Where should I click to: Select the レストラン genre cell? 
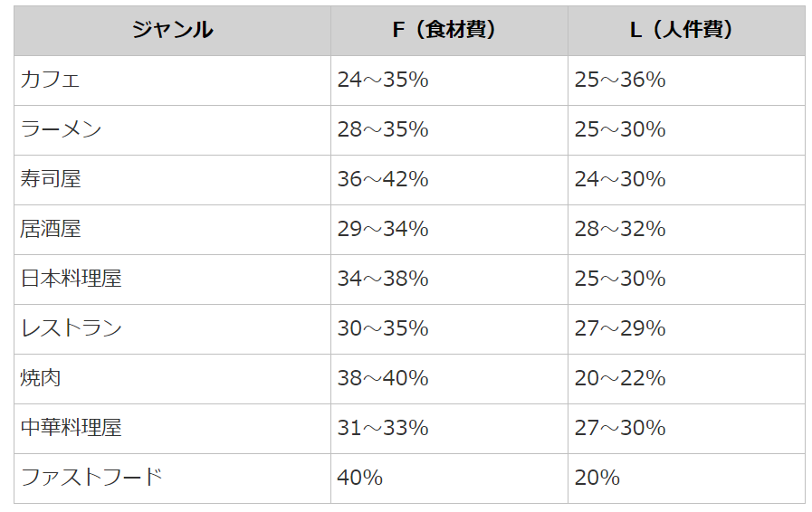point(72,328)
